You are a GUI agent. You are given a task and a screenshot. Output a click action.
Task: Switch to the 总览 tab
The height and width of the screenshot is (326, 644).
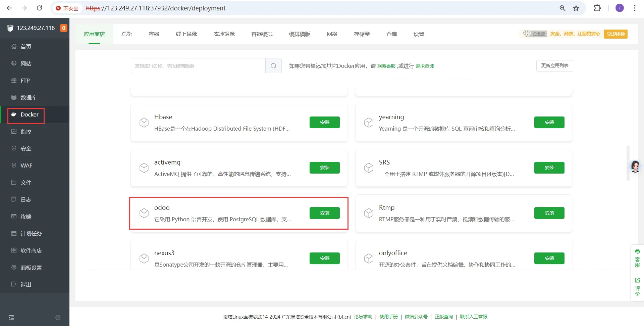coord(127,34)
